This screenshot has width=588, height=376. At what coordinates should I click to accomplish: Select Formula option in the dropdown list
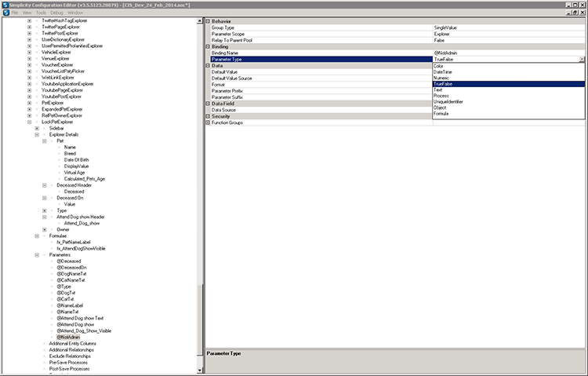[x=443, y=115]
